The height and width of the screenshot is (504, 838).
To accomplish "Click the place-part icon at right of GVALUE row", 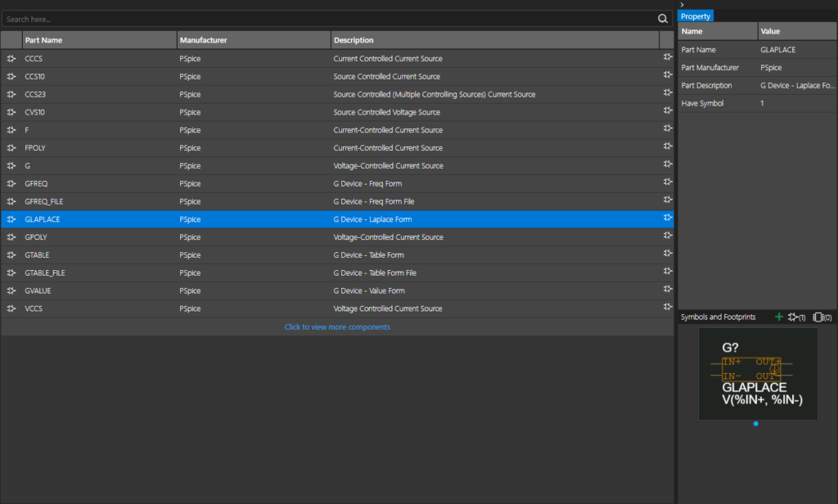I will [x=668, y=289].
